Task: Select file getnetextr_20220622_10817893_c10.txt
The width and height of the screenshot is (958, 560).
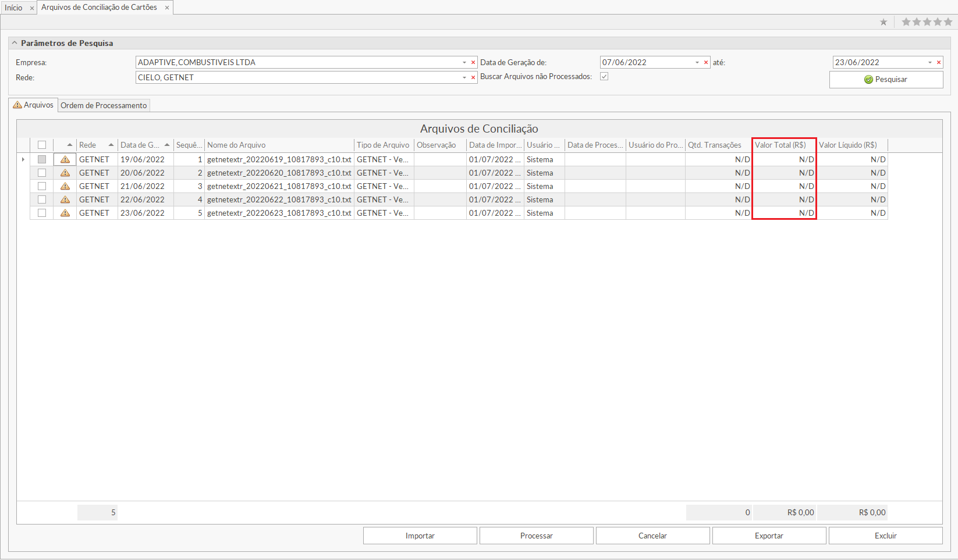Action: coord(279,199)
